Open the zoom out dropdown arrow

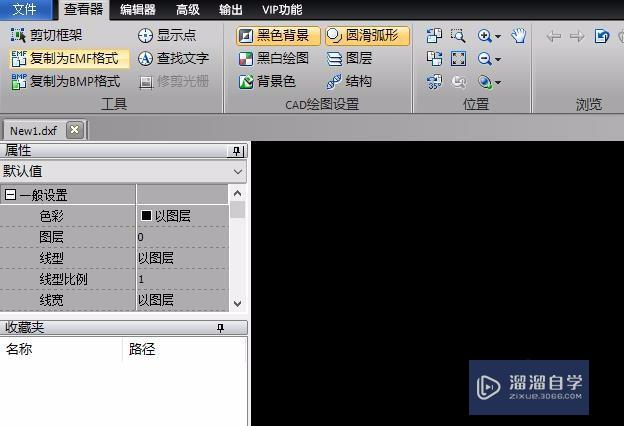click(498, 60)
